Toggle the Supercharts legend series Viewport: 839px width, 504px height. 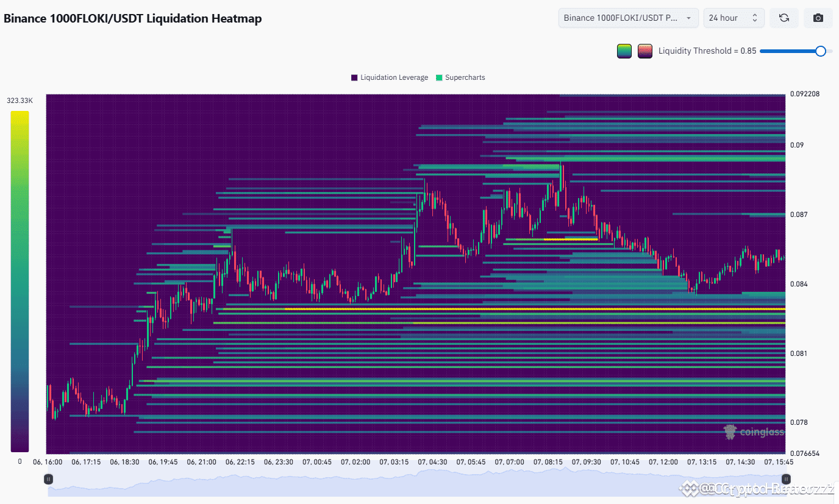pos(460,77)
